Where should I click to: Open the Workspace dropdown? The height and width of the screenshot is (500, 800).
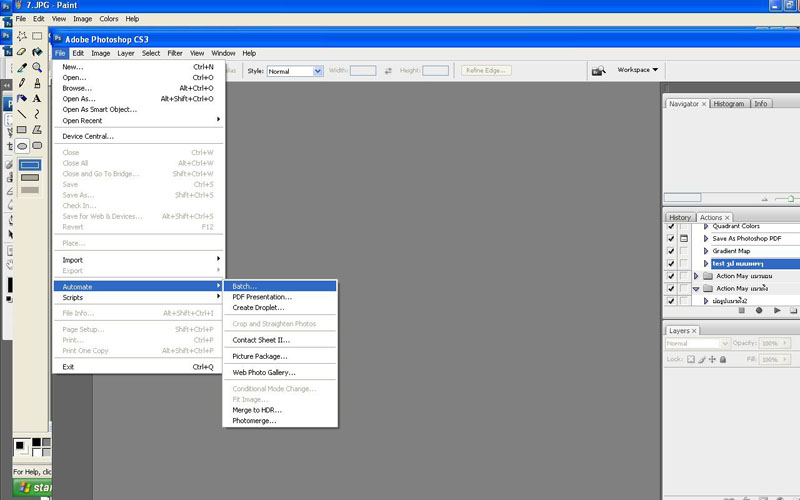click(x=638, y=70)
